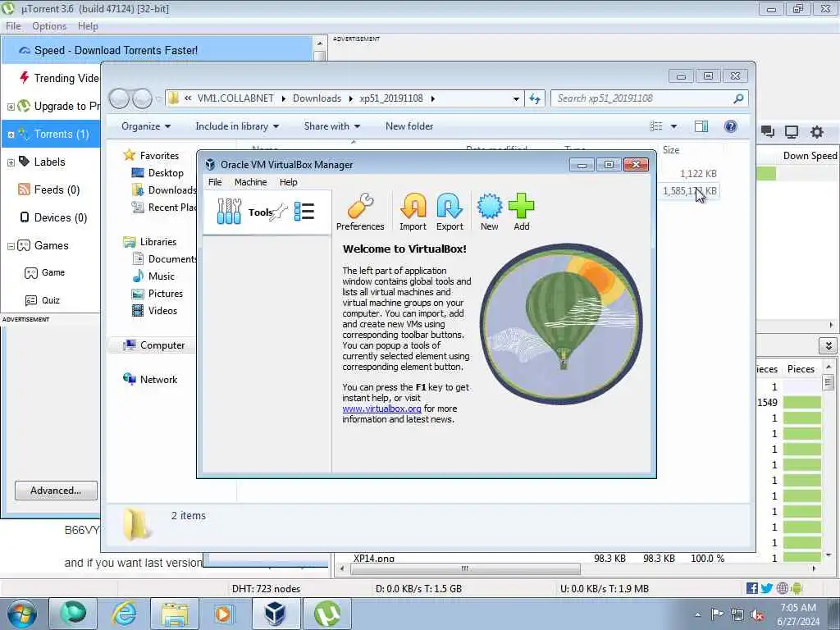The height and width of the screenshot is (630, 840).
Task: Click Downloads in the address breadcrumb
Action: (x=317, y=98)
